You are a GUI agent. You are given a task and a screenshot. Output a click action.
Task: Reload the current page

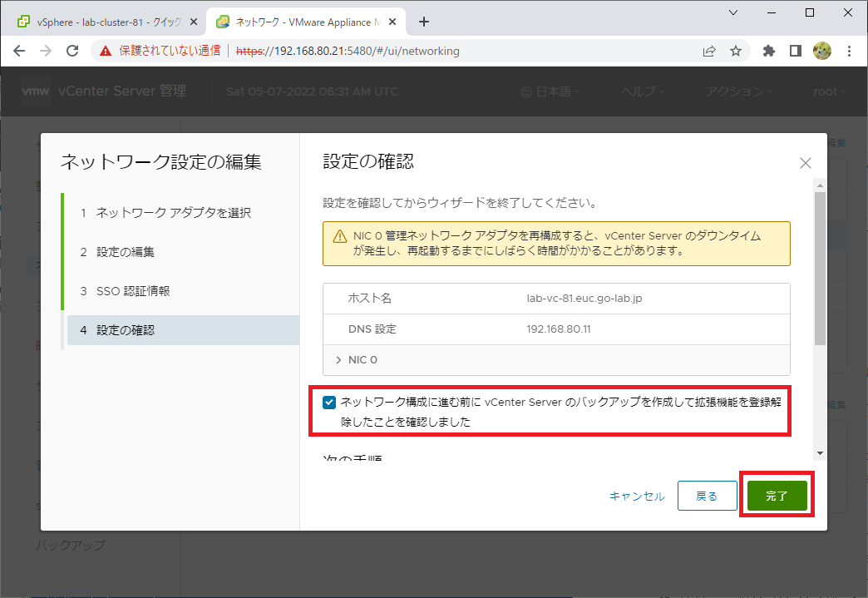click(72, 51)
